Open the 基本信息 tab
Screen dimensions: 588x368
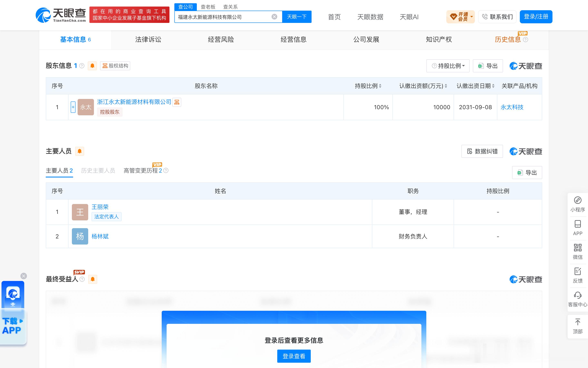75,39
